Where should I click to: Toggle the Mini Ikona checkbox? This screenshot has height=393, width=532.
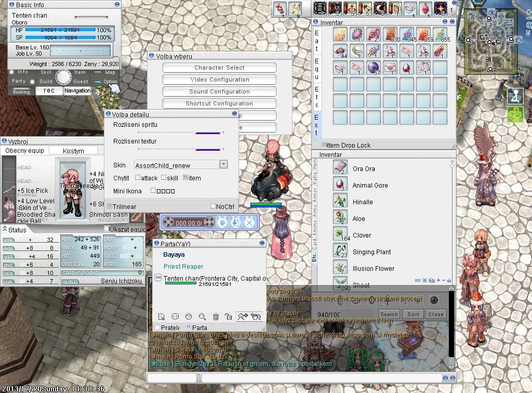(153, 191)
